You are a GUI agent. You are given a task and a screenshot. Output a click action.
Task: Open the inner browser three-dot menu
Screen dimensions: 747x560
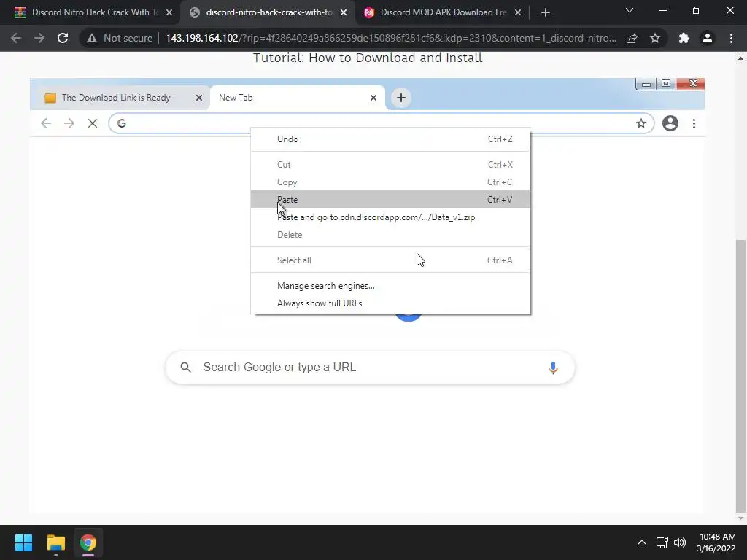click(694, 123)
